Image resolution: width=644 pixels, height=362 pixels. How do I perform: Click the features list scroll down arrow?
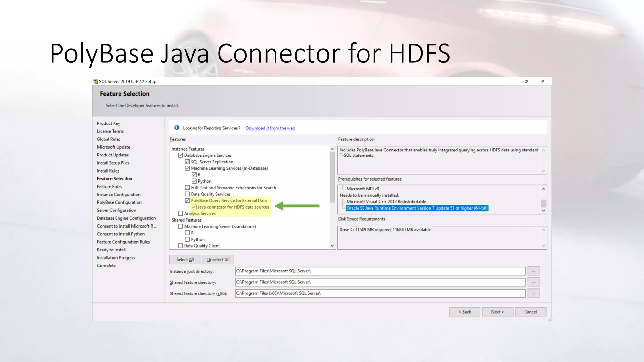(x=332, y=246)
